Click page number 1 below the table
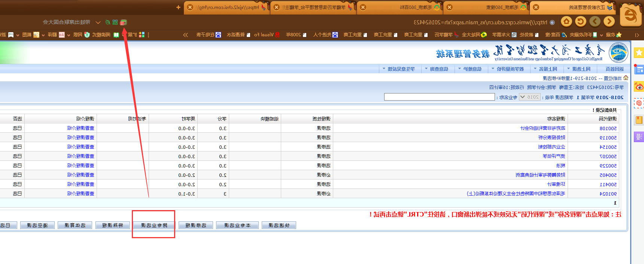Viewport: 644px width, 264px height. click(615, 203)
